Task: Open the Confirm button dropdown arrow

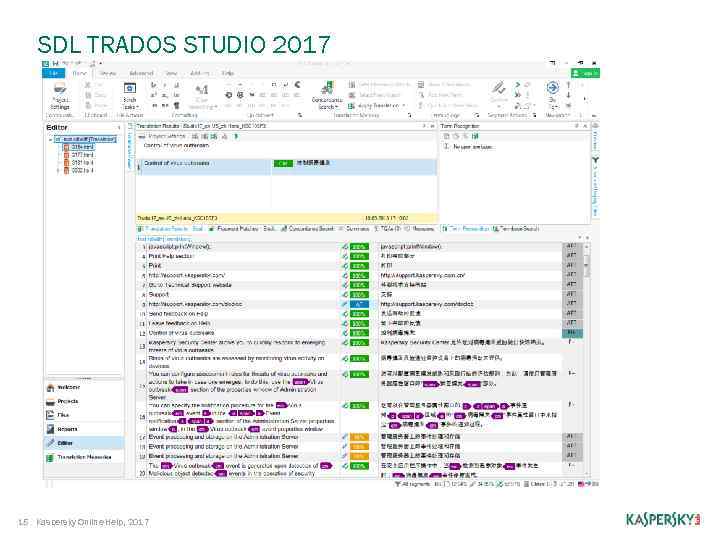Action: (499, 106)
